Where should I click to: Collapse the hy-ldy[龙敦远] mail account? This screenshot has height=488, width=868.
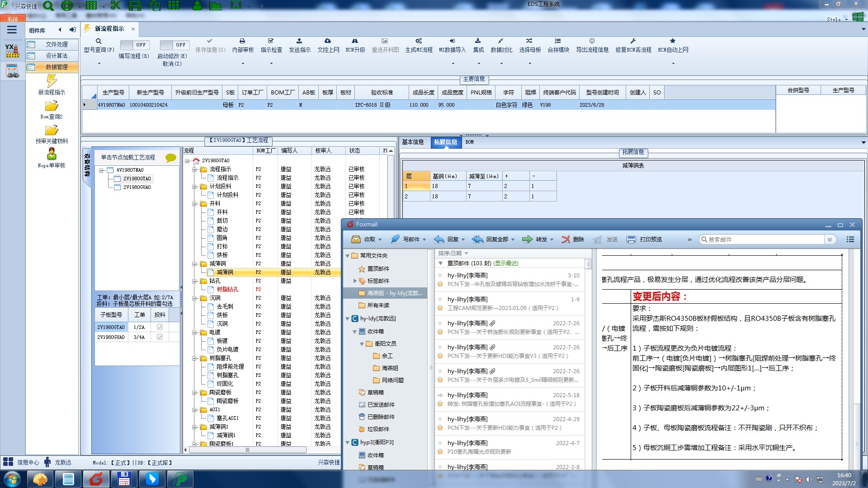click(348, 319)
